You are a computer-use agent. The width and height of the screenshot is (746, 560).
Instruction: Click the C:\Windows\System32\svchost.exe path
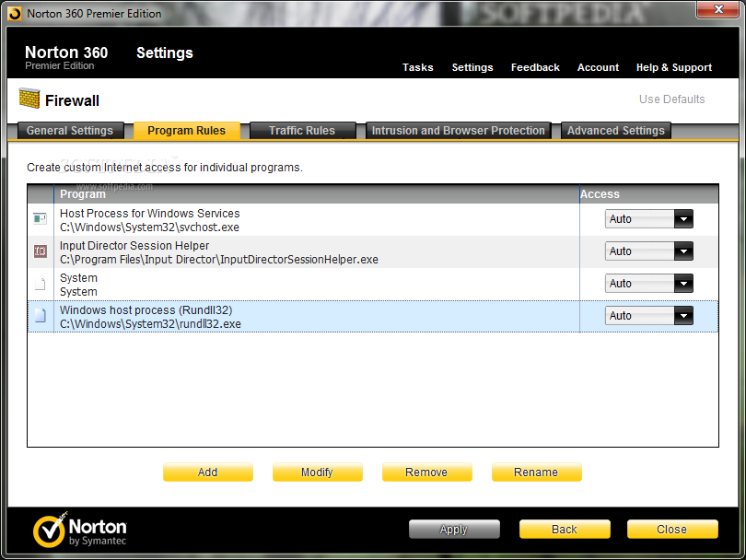coord(149,227)
